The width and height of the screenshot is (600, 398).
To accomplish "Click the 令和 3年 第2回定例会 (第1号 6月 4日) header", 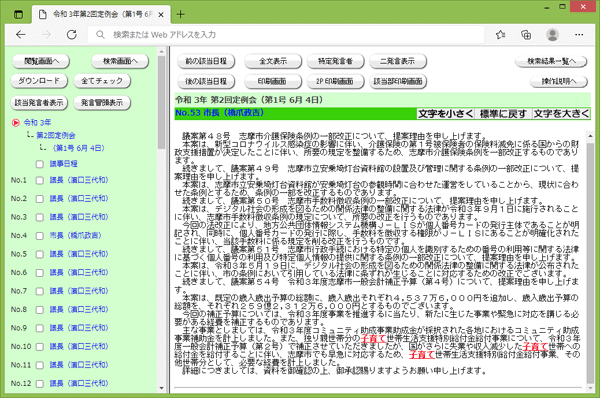I will [x=249, y=100].
